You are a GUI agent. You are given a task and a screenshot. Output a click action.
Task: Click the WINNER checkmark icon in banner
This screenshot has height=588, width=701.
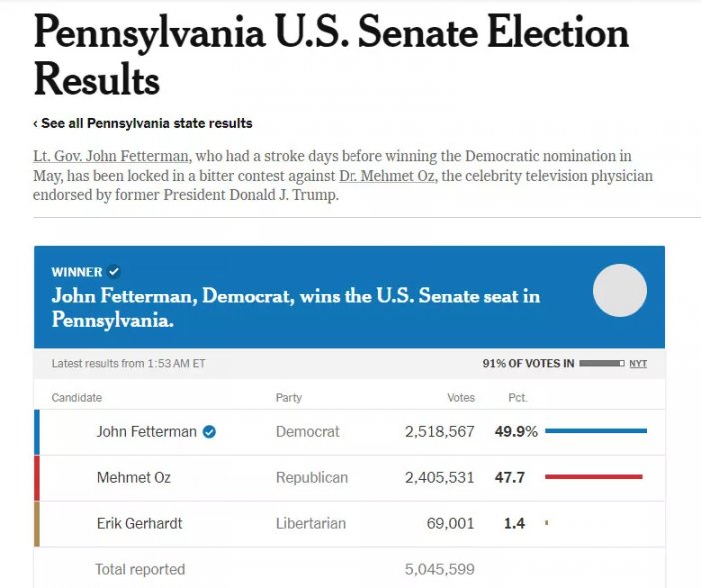click(114, 272)
